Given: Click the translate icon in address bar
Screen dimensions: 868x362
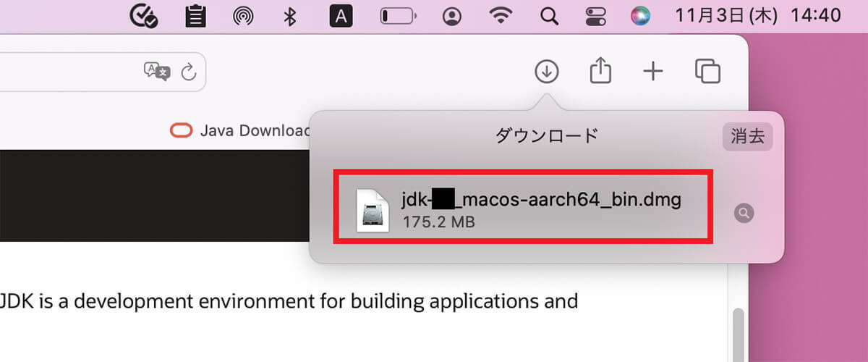Looking at the screenshot, I should (157, 71).
